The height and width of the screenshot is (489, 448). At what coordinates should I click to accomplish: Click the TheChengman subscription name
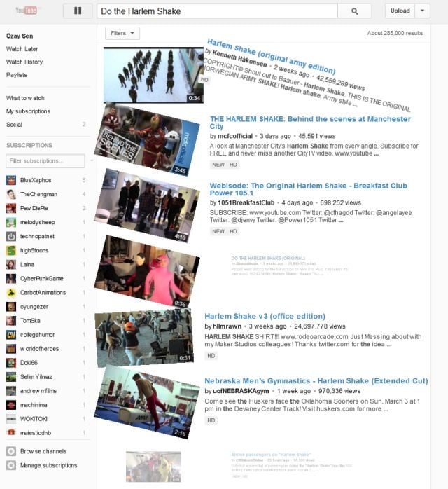point(38,194)
